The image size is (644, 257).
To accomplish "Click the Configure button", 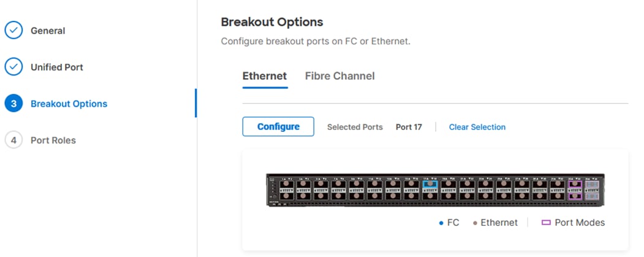I will coord(278,126).
